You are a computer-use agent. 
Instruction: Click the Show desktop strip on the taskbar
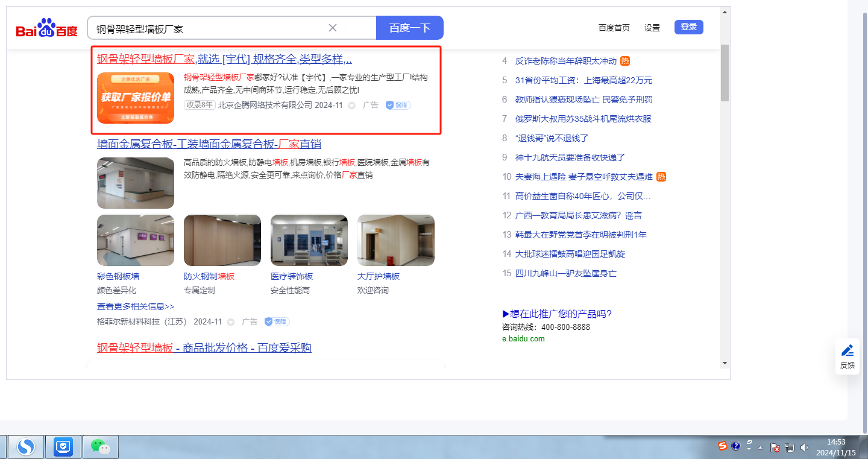864,447
